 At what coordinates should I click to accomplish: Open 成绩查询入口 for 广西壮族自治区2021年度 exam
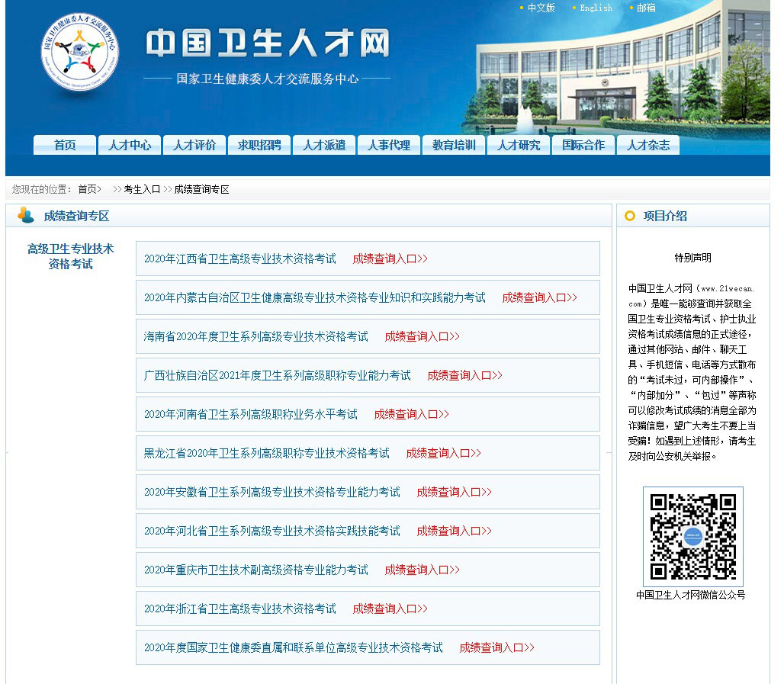(x=464, y=375)
